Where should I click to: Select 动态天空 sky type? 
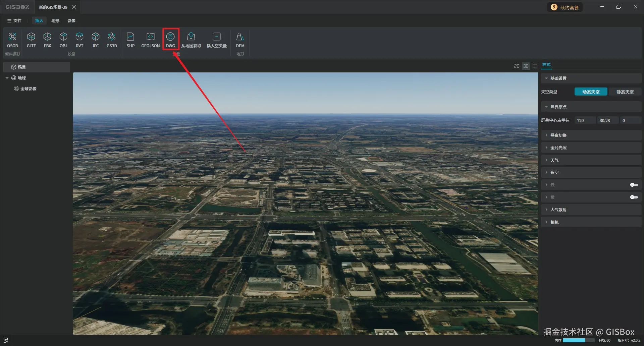[x=591, y=92]
